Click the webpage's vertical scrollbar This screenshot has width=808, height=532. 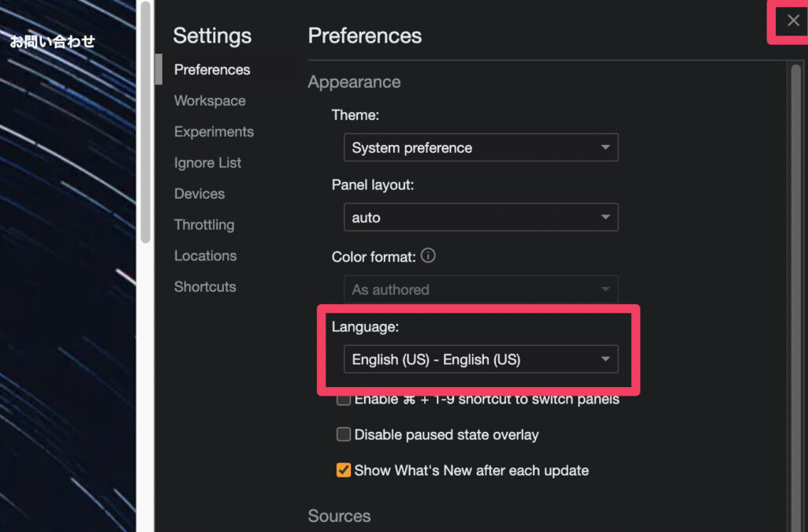[145, 118]
